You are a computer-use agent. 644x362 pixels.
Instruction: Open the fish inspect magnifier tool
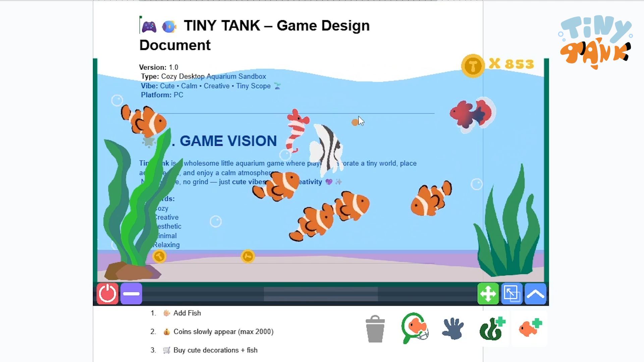click(415, 328)
